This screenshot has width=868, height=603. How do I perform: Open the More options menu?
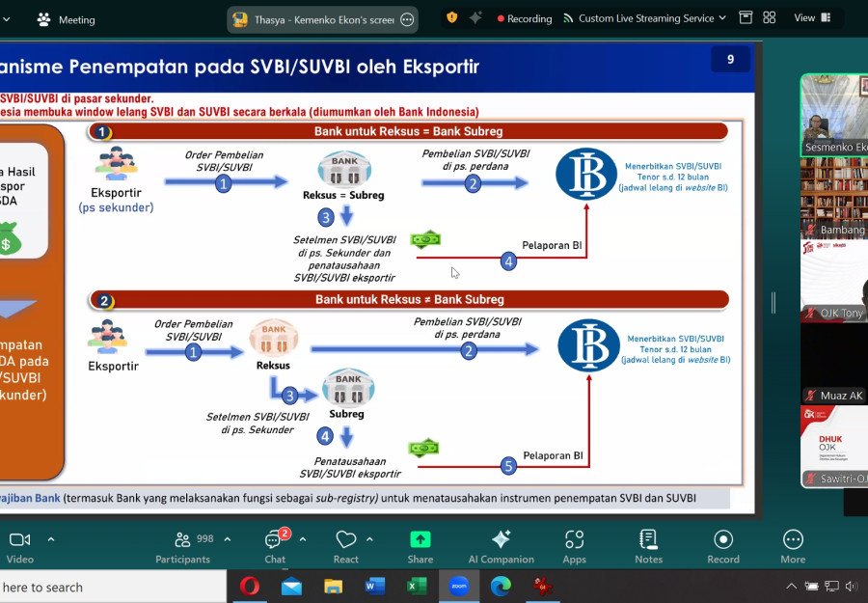coord(793,546)
